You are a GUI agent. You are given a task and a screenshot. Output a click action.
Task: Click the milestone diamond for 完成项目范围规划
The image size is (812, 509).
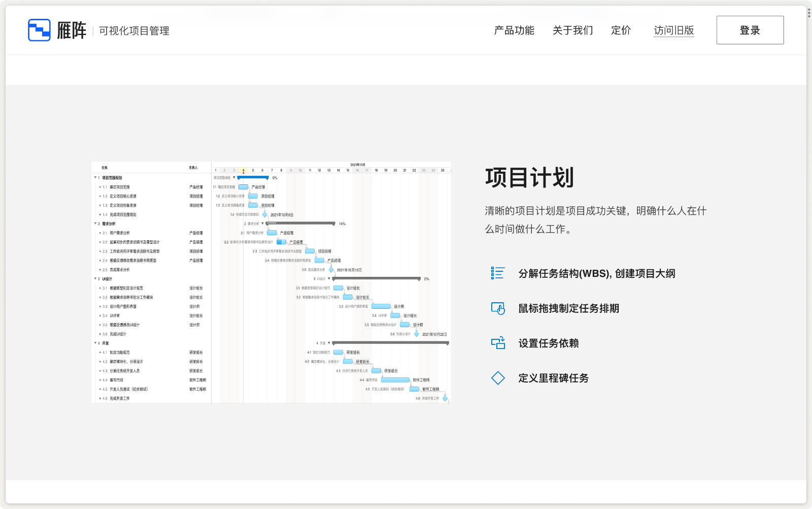coord(264,214)
